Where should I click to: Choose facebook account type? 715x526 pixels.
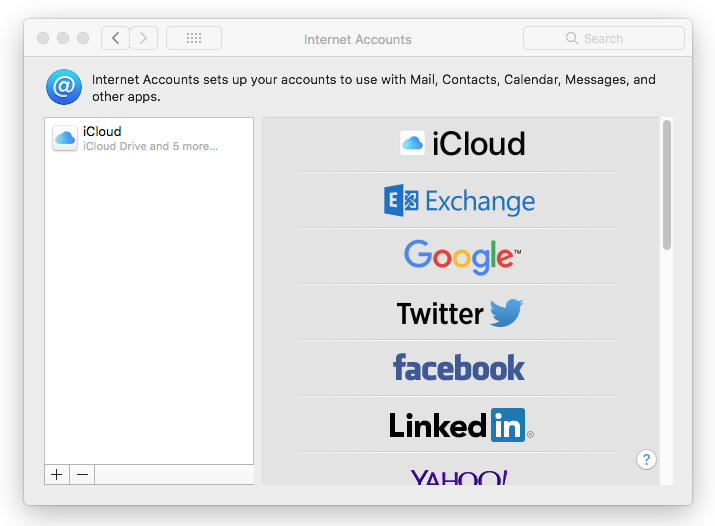point(461,368)
